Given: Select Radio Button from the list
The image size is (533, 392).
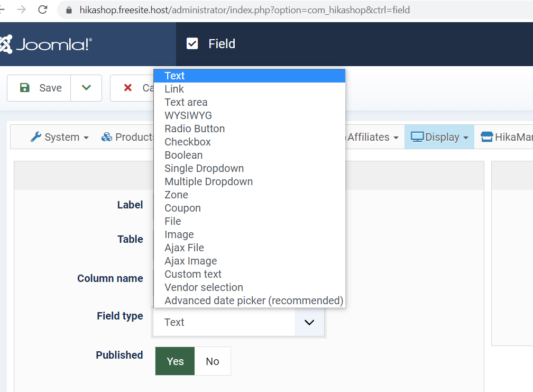Looking at the screenshot, I should click(195, 129).
